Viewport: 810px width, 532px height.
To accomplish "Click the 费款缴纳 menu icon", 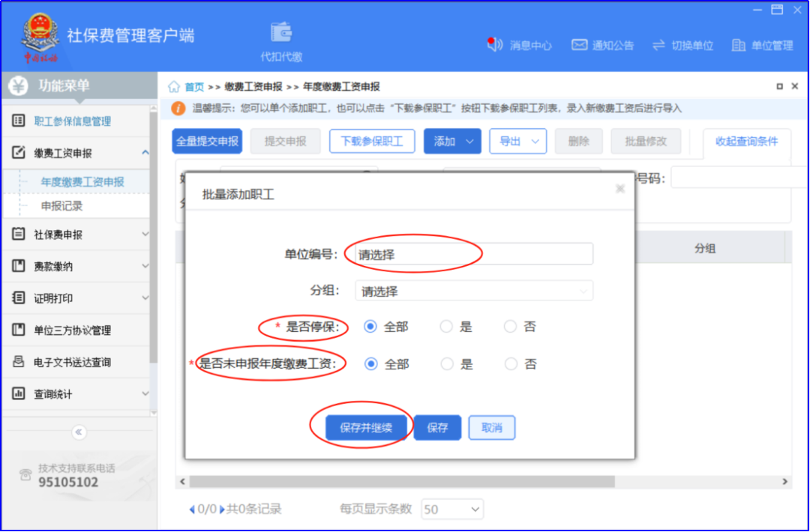I will 19,266.
